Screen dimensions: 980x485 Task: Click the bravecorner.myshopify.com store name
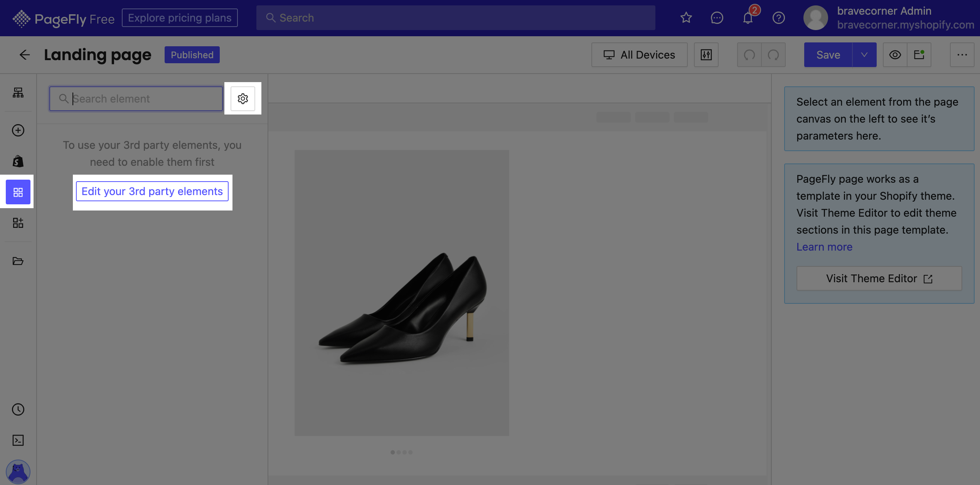point(905,25)
